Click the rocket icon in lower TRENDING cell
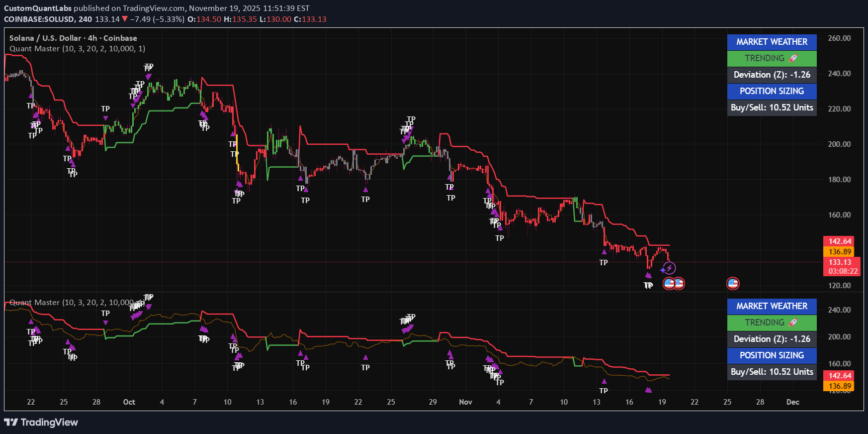Image resolution: width=868 pixels, height=434 pixels. click(x=793, y=323)
